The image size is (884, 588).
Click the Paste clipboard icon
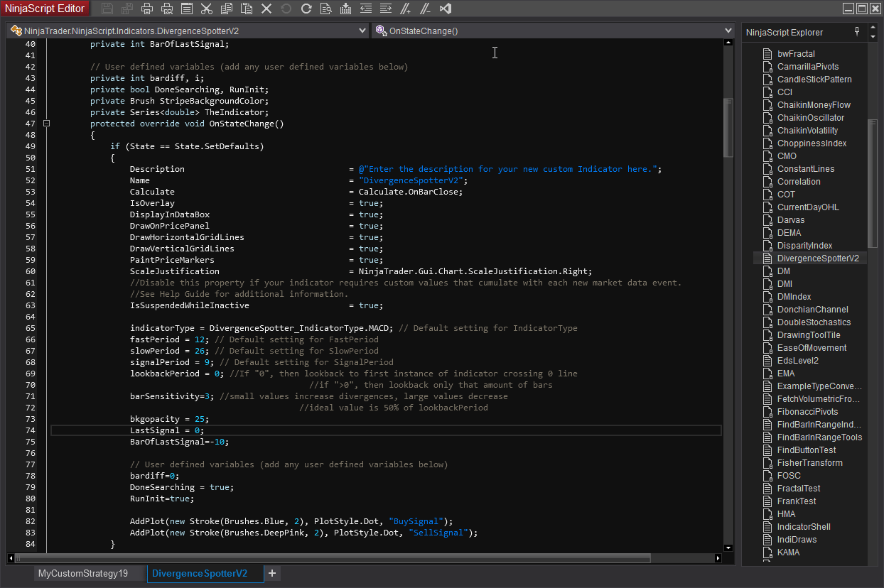tap(247, 9)
